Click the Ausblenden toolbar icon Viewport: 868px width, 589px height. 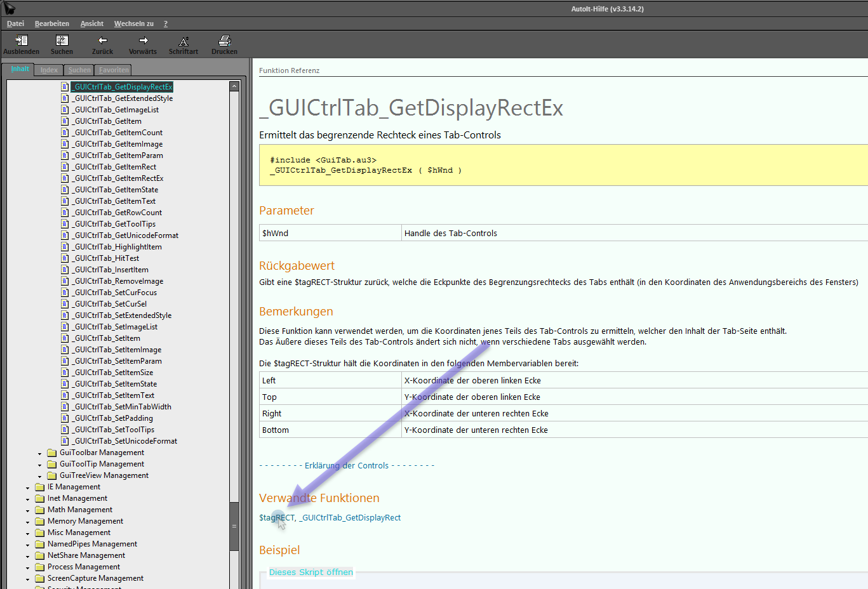coord(21,41)
